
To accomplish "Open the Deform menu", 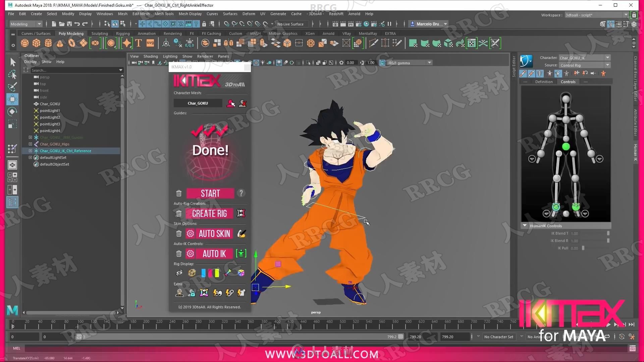I will [x=249, y=14].
